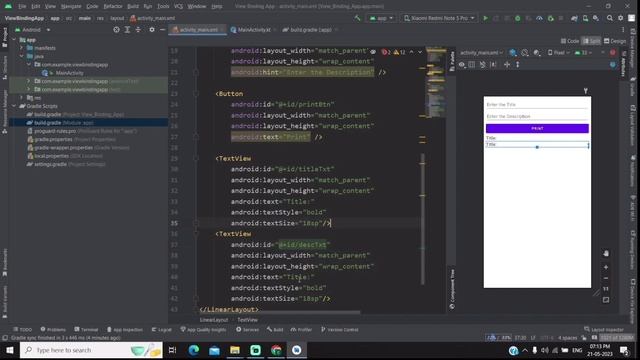Click the editor error stripe minimap

tap(436, 83)
